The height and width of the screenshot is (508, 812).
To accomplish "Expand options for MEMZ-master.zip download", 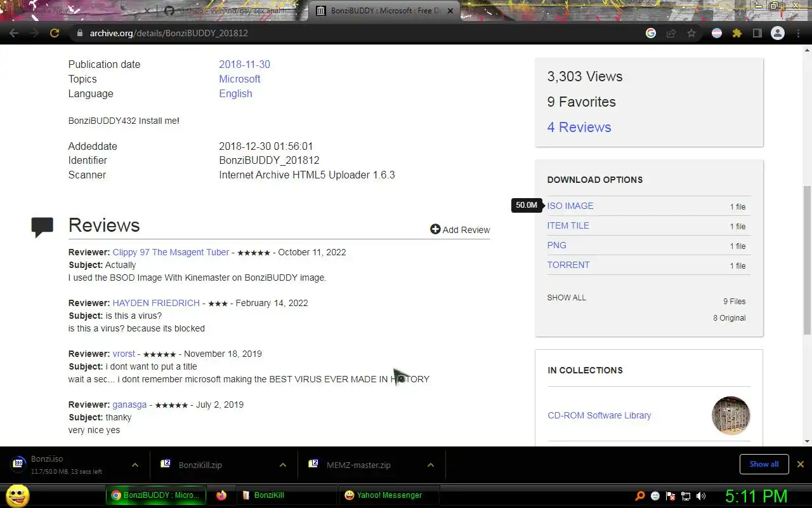I will (431, 465).
